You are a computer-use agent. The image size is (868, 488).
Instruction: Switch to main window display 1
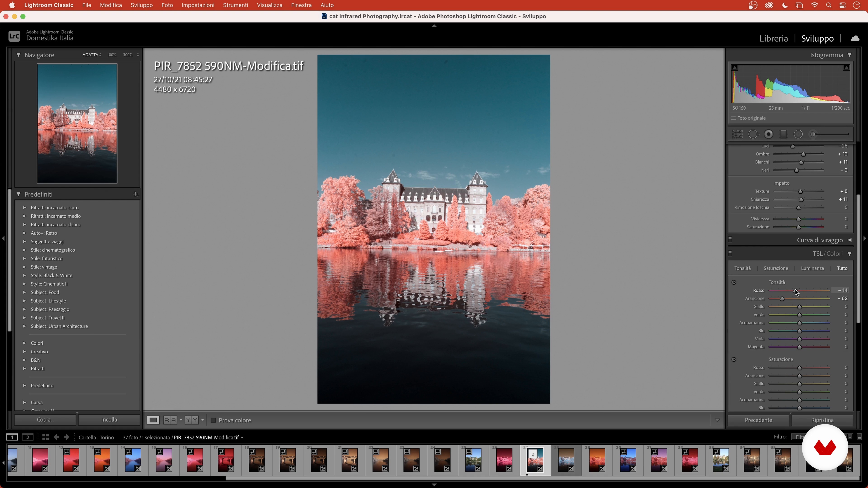click(12, 437)
